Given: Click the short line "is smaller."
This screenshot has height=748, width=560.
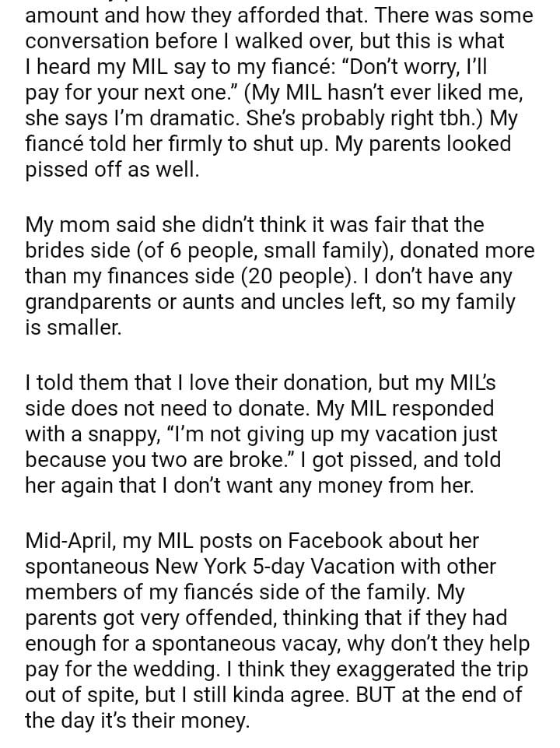Looking at the screenshot, I should click(x=73, y=328).
